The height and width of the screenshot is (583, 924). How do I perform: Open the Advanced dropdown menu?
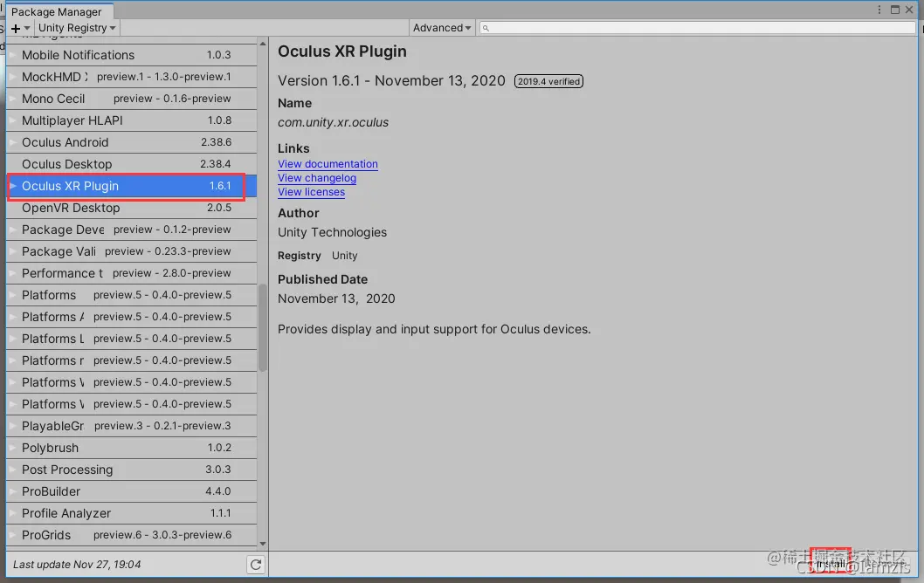click(441, 28)
